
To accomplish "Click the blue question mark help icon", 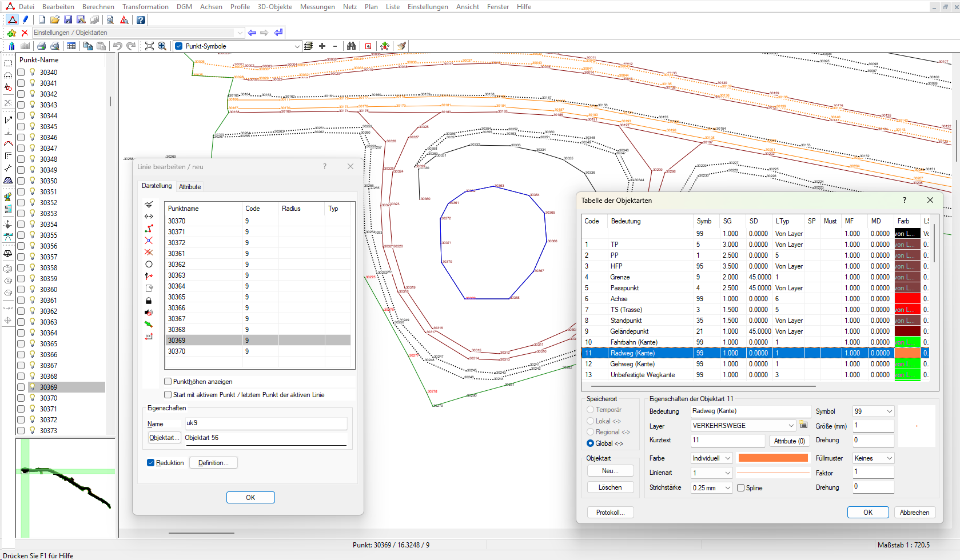I will (x=141, y=20).
